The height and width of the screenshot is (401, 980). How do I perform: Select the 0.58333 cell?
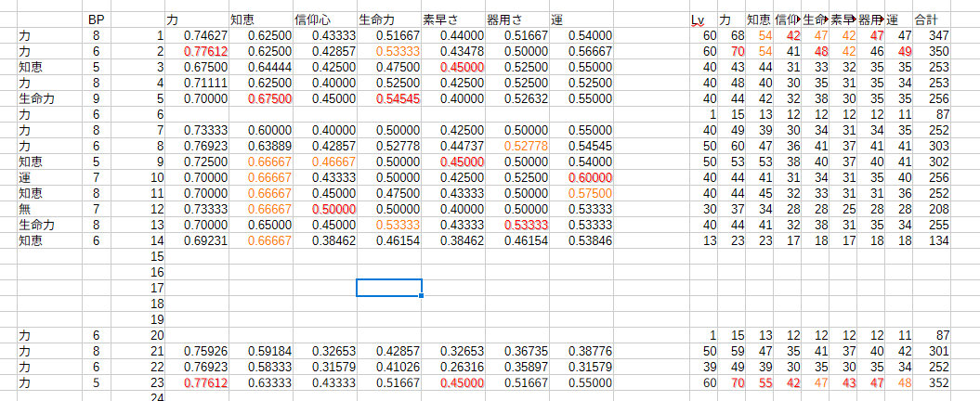point(261,368)
